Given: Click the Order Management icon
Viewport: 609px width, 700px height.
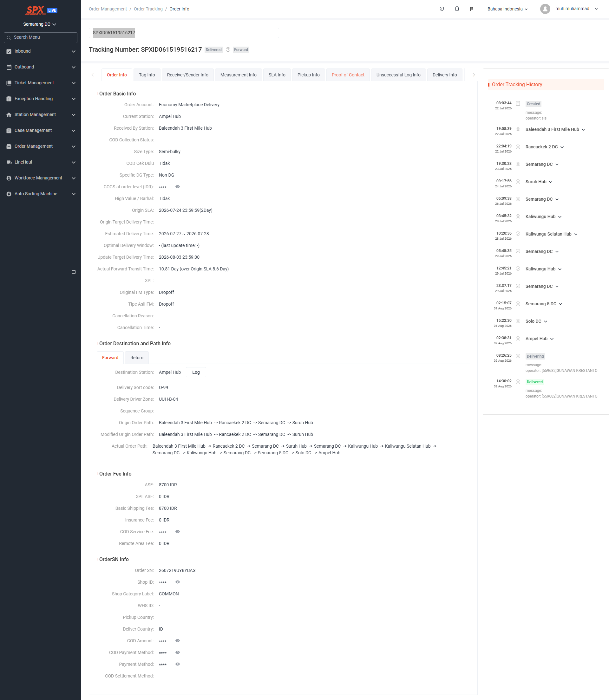Looking at the screenshot, I should point(9,146).
